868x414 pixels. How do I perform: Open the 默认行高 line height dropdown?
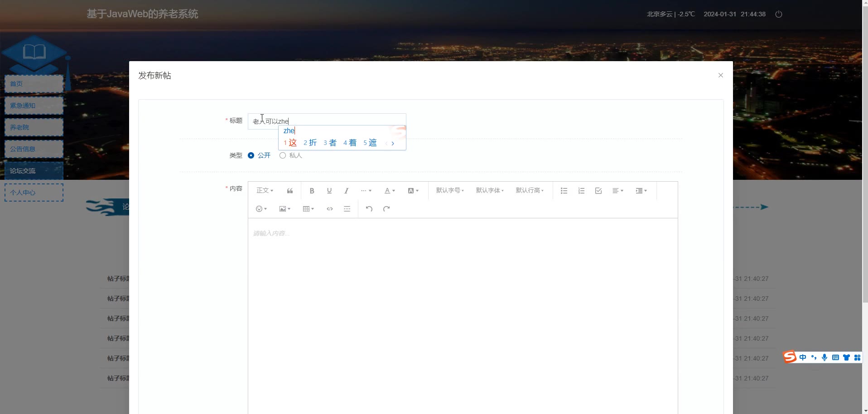(530, 191)
